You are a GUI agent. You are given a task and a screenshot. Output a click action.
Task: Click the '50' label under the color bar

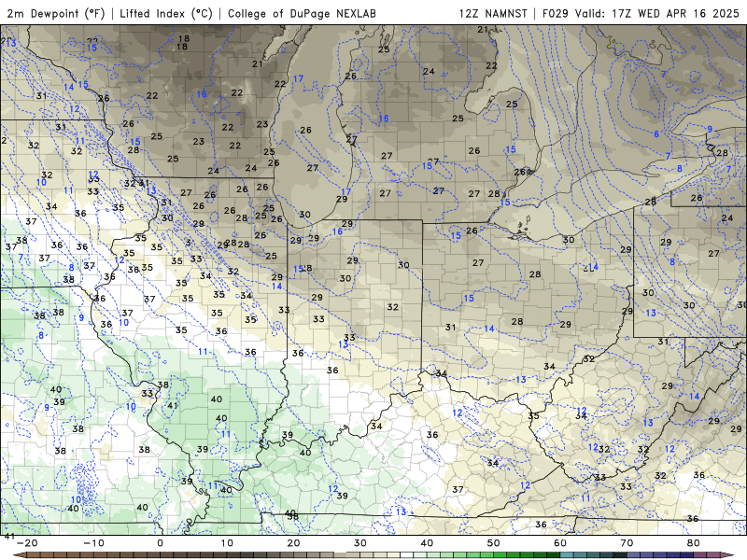pos(494,543)
